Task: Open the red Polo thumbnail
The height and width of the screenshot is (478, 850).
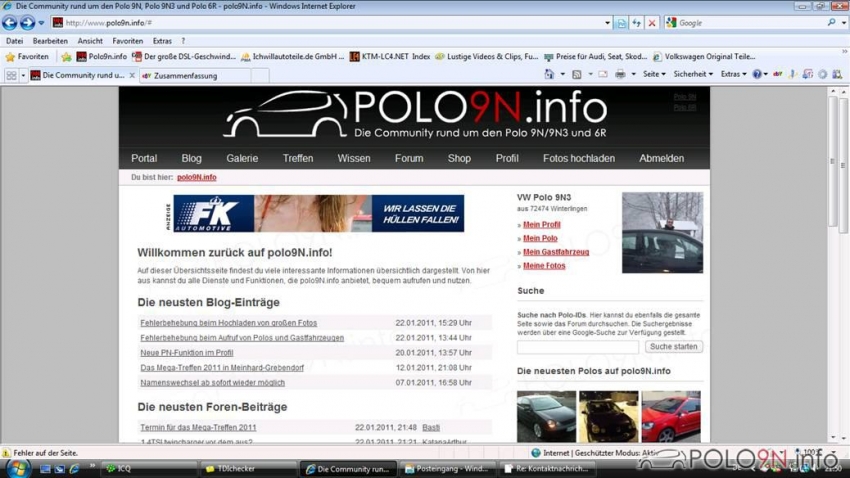Action: 671,416
